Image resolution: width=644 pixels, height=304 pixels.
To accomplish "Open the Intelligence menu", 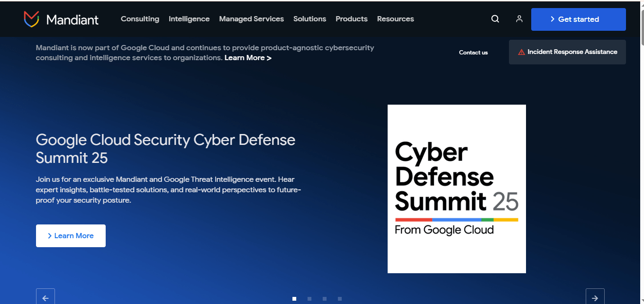I will [x=189, y=19].
